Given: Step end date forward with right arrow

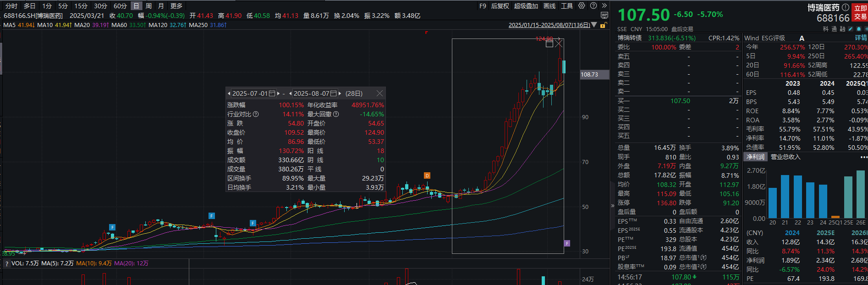Looking at the screenshot, I should click(x=340, y=93).
